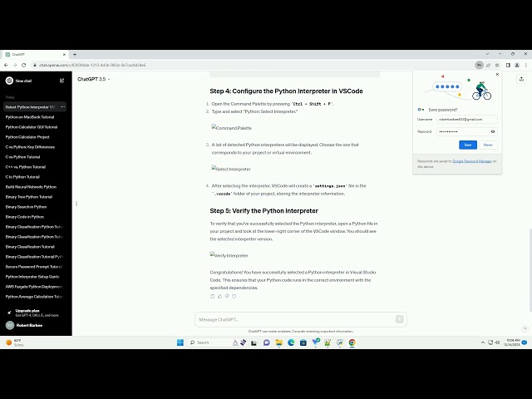This screenshot has height=399, width=532.
Task: Go back to previous page
Action: 6,65
